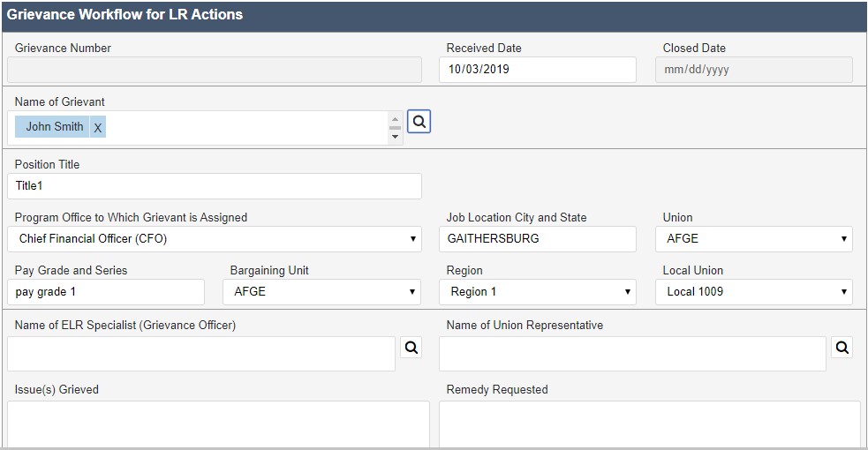Click into the Remedy Requested text area
Screen dimensions: 868x450
(650, 424)
